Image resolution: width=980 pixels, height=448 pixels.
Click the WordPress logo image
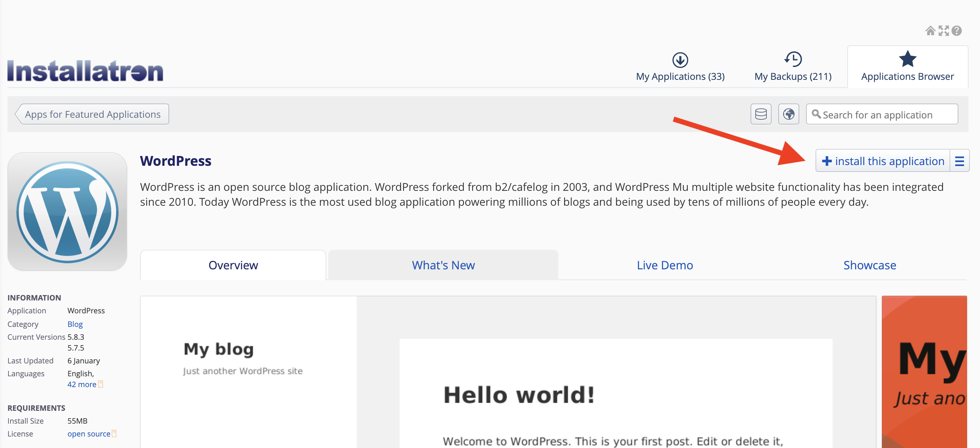[67, 211]
